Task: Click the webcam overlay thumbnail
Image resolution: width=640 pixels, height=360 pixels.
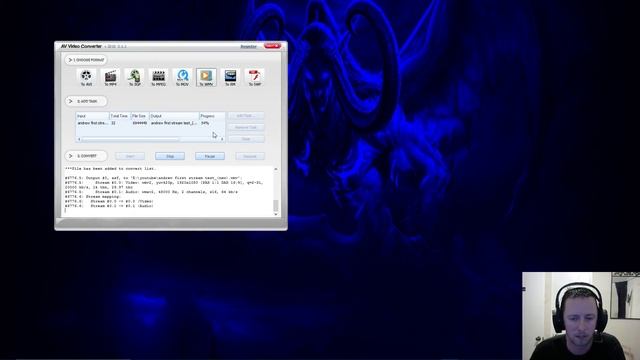Action: click(x=581, y=316)
